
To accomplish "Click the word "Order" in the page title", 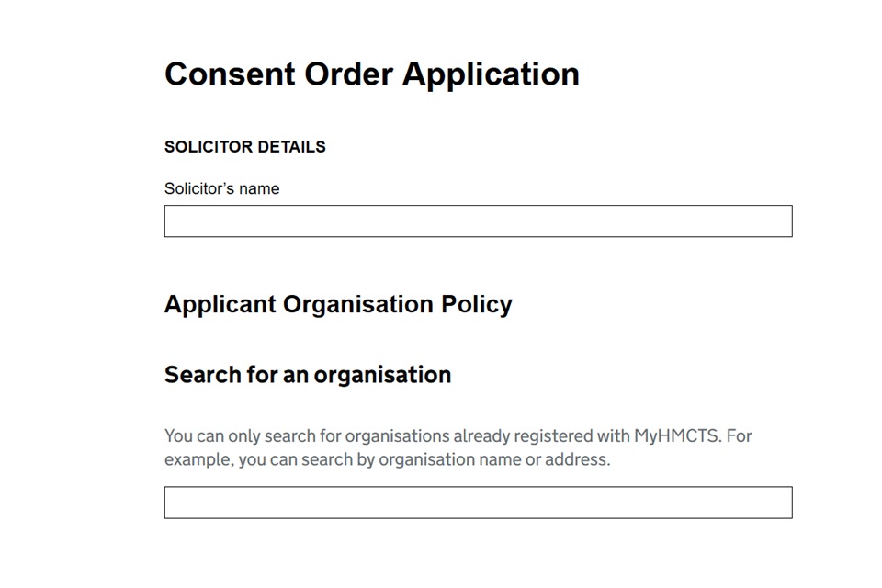I will point(348,74).
